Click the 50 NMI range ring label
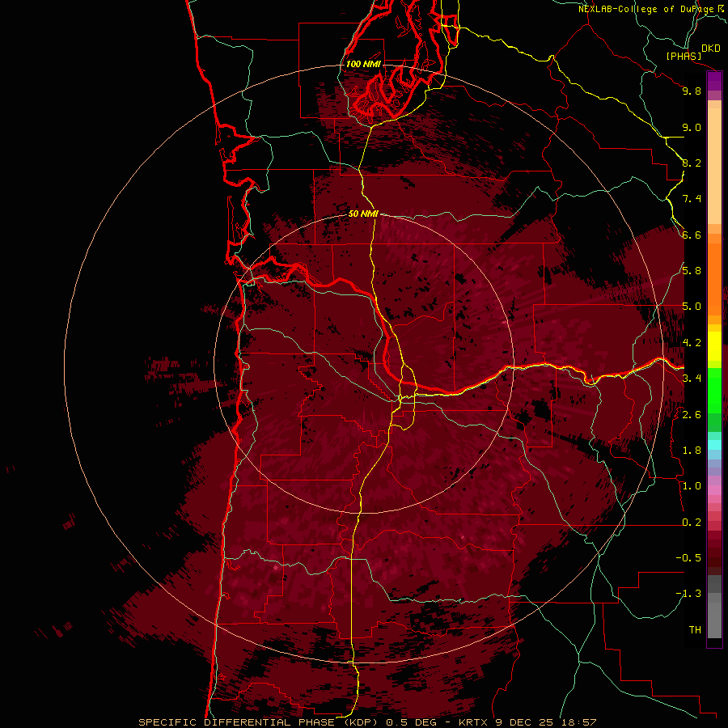Screen dimensions: 728x728 pos(363,214)
